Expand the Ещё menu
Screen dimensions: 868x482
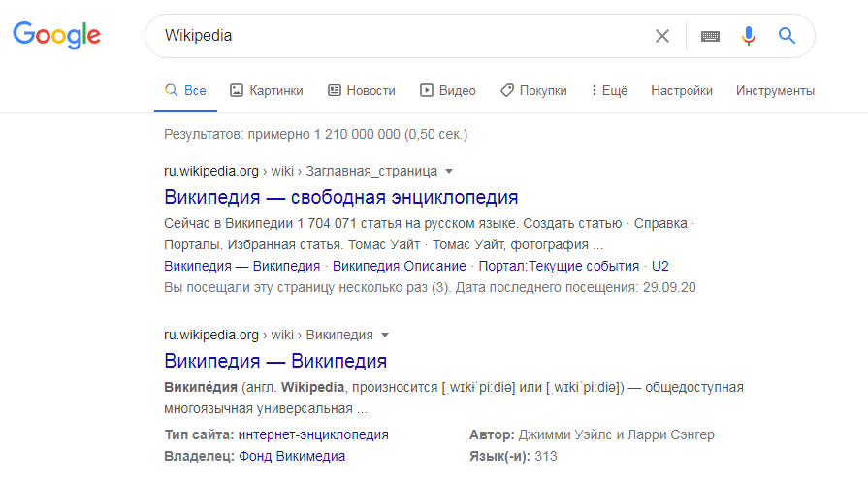[x=609, y=91]
